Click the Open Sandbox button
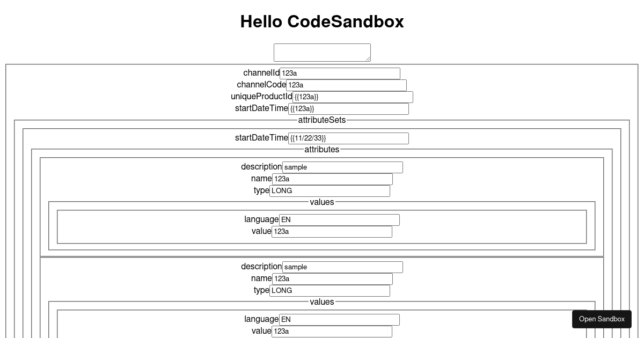The image size is (644, 338). 602,319
